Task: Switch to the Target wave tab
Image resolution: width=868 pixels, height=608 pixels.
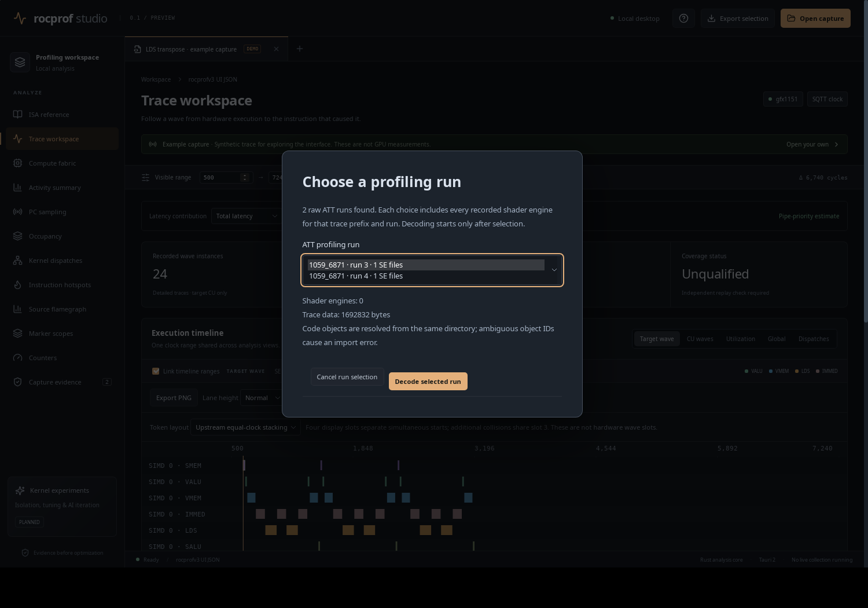Action: point(657,339)
